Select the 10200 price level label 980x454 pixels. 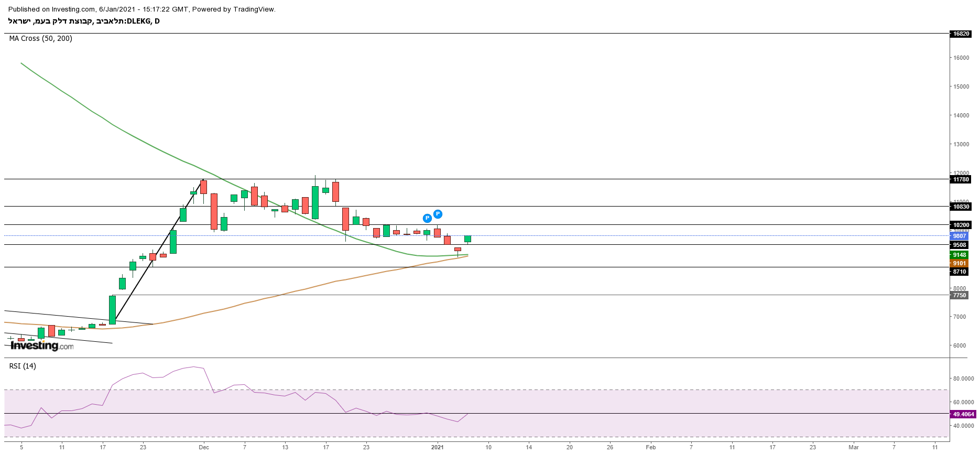point(961,225)
